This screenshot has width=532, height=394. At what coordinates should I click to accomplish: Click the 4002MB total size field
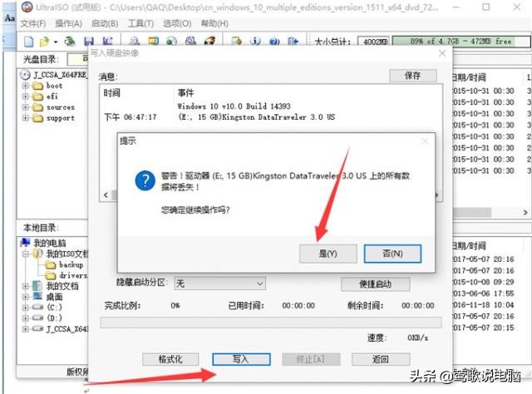pos(374,42)
